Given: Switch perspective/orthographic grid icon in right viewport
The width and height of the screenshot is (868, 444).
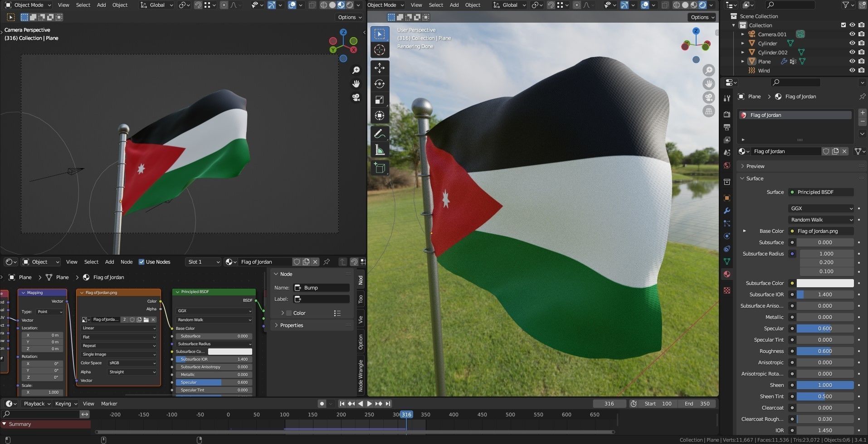Looking at the screenshot, I should (708, 111).
